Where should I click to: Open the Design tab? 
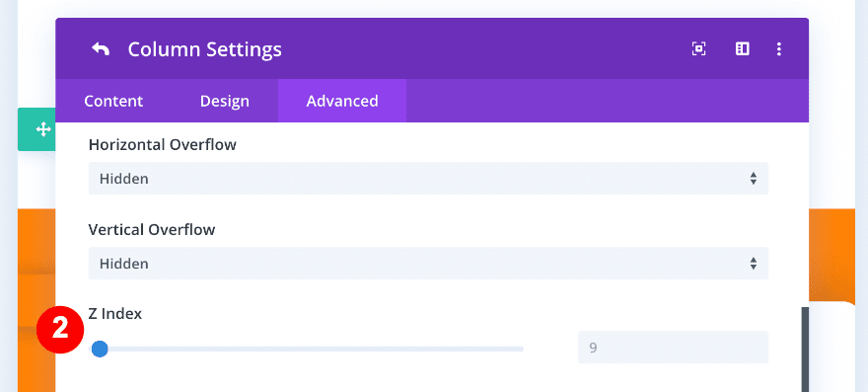[225, 101]
